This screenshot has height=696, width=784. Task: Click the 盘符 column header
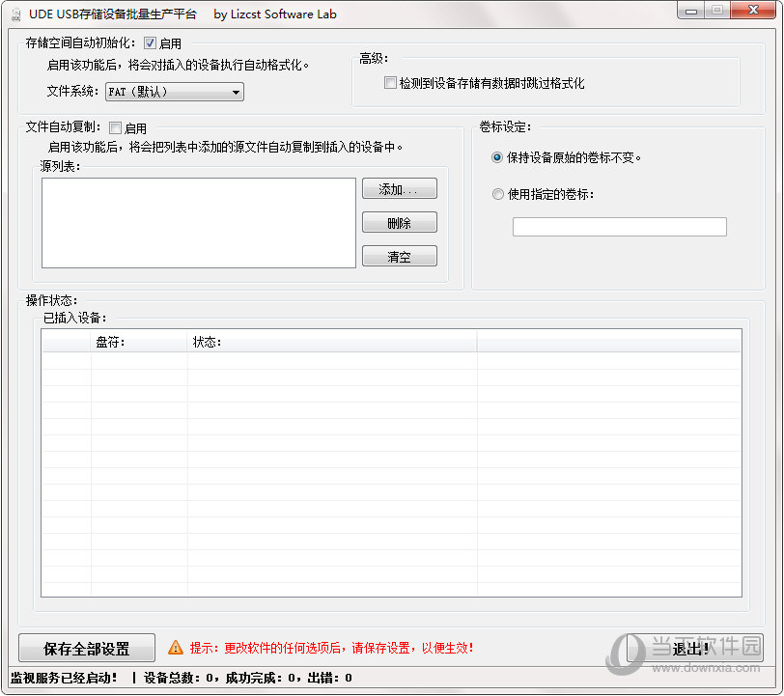pyautogui.click(x=139, y=342)
